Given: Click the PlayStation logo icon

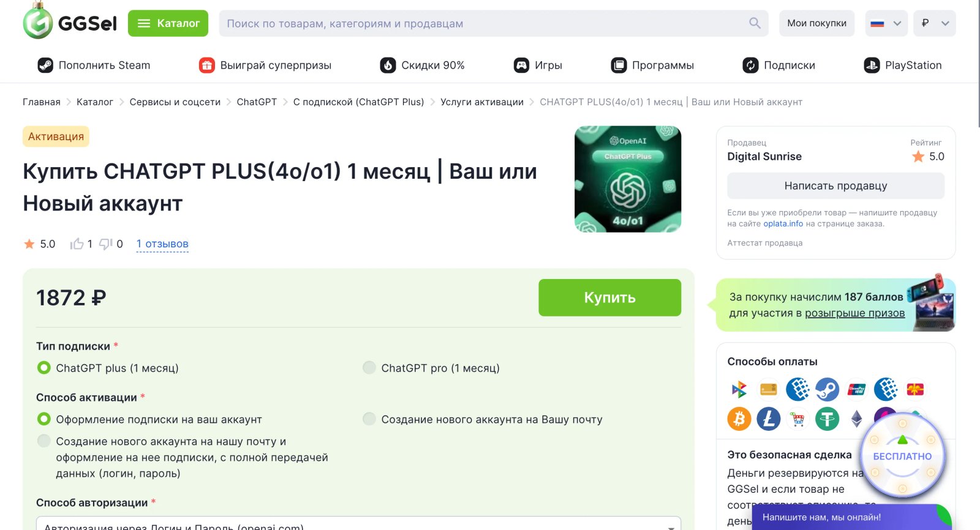Looking at the screenshot, I should (x=872, y=65).
